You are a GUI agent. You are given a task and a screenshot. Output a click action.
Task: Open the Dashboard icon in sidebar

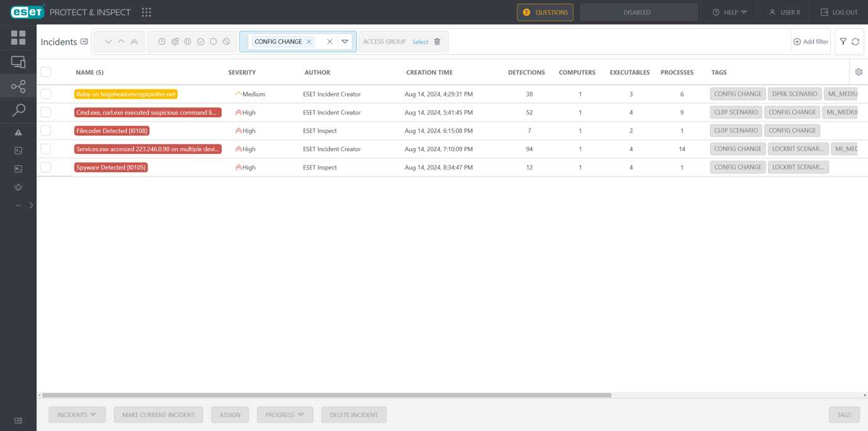point(18,38)
